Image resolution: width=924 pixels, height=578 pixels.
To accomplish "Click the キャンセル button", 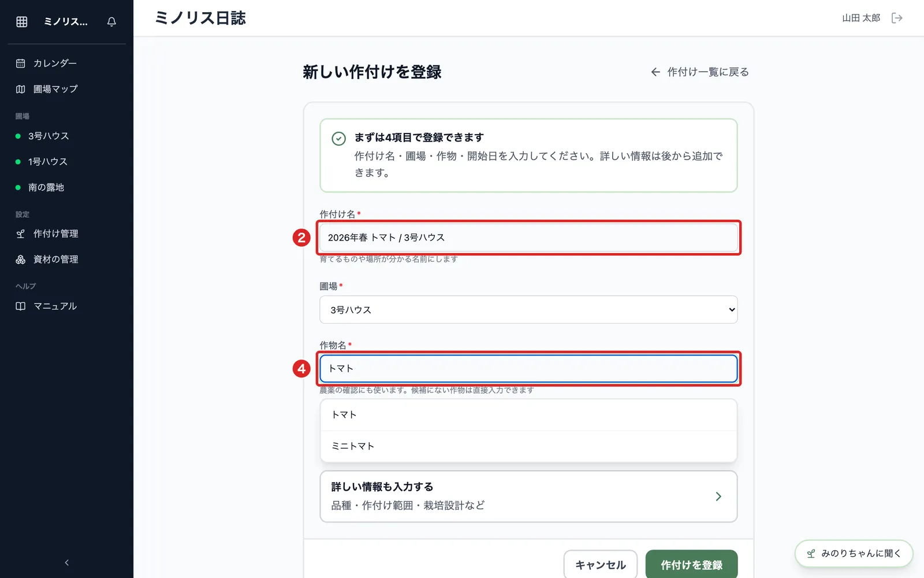I will pos(601,565).
